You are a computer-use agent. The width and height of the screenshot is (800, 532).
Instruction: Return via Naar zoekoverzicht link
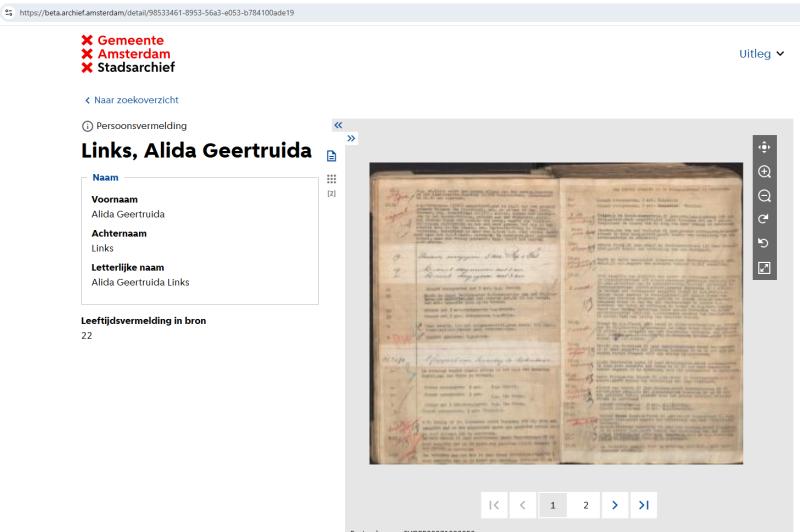coord(131,100)
